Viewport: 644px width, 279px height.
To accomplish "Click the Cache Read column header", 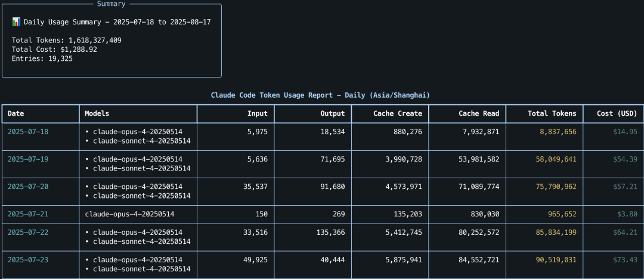I will pyautogui.click(x=479, y=113).
